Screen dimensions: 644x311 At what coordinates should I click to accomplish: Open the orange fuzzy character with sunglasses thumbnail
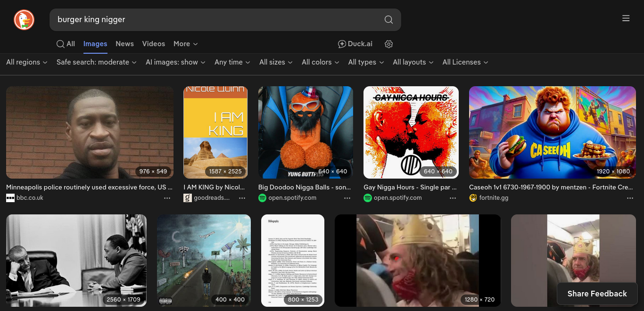[305, 132]
